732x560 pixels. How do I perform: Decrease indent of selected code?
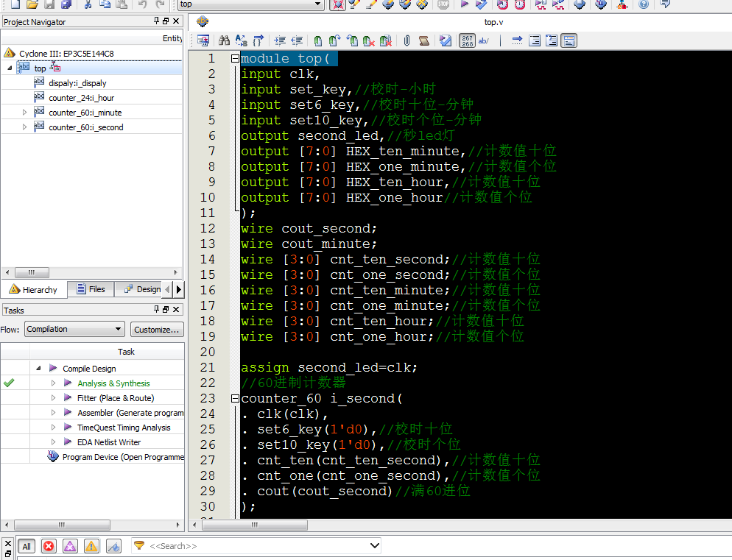[x=297, y=40]
